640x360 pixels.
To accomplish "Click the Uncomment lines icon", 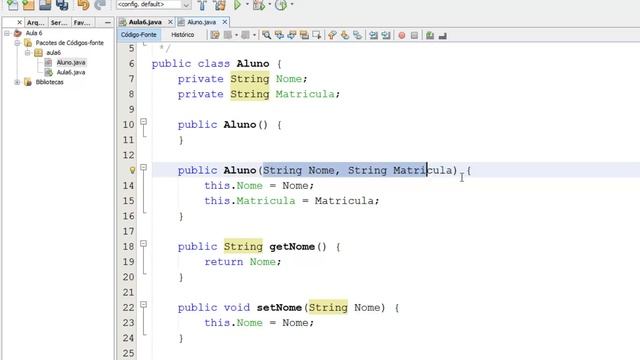I will tap(442, 36).
